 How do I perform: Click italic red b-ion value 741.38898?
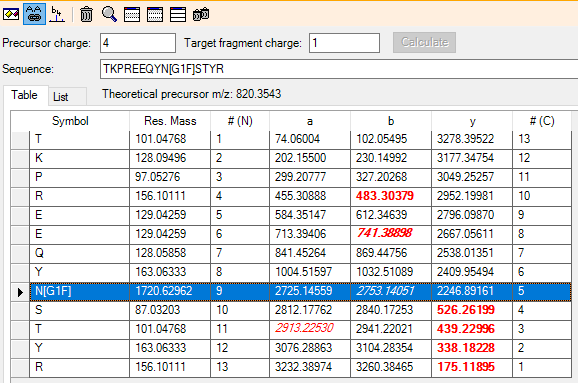click(391, 234)
